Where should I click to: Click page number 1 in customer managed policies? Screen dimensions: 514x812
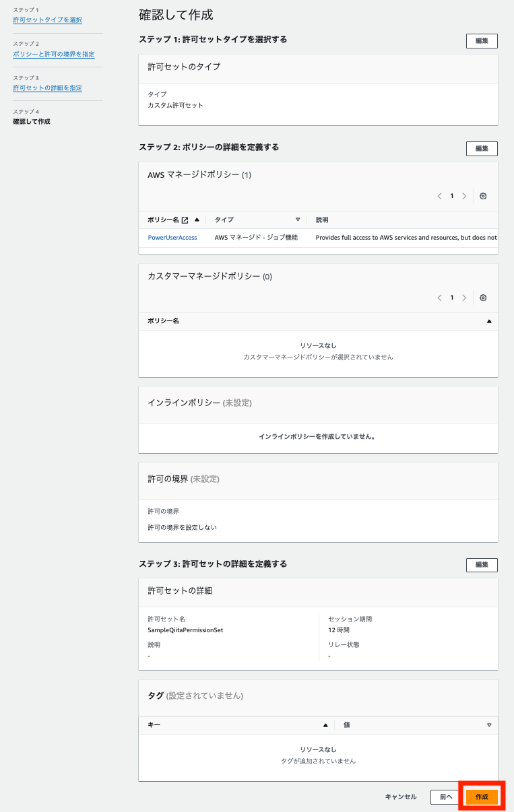click(x=452, y=298)
